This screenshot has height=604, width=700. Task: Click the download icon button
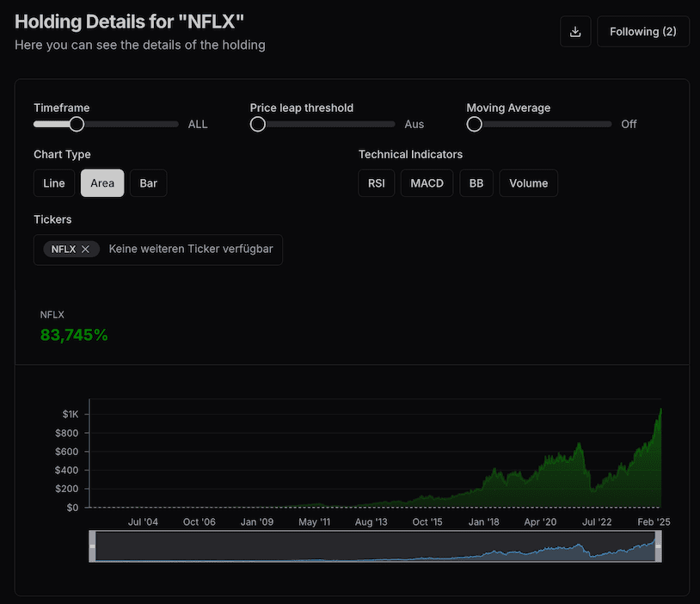[575, 32]
